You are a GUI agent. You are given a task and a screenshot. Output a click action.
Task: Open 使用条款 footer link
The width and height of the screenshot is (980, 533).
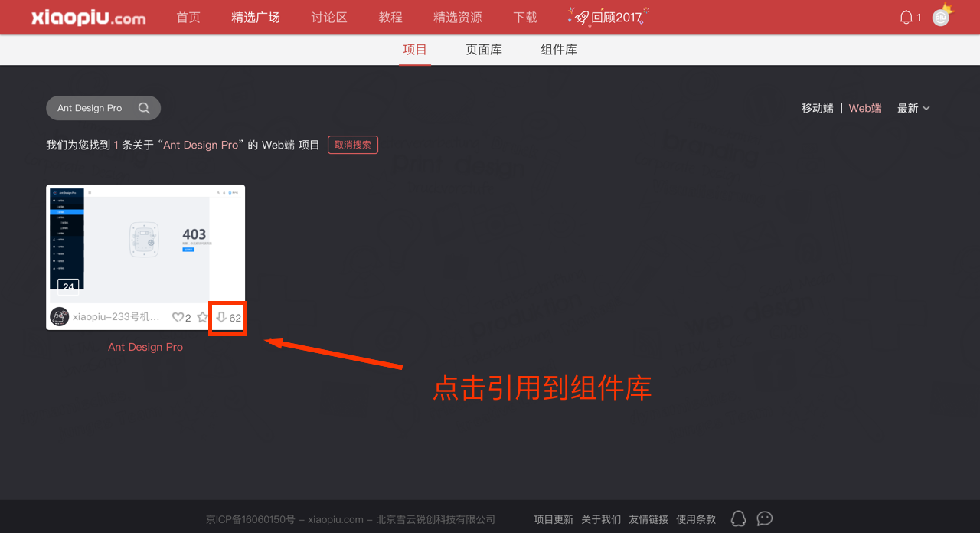point(696,519)
